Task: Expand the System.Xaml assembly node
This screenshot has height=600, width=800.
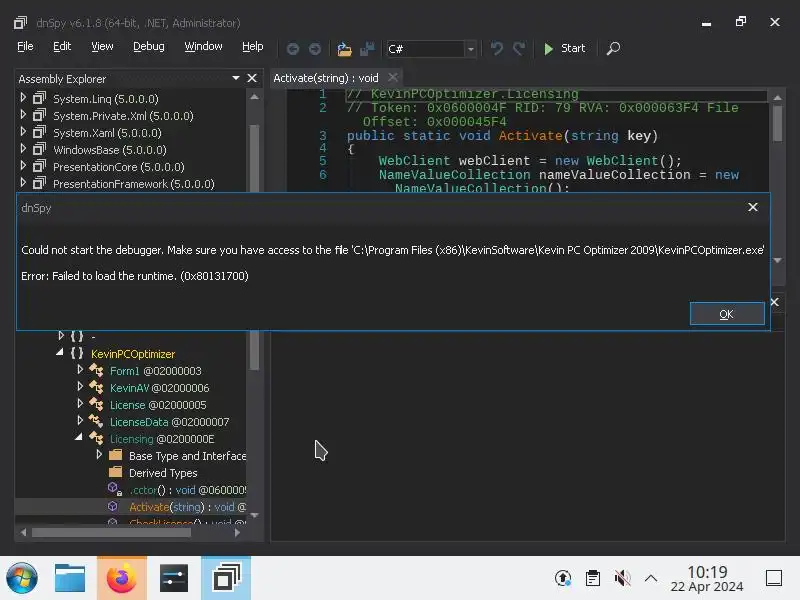Action: pyautogui.click(x=23, y=132)
